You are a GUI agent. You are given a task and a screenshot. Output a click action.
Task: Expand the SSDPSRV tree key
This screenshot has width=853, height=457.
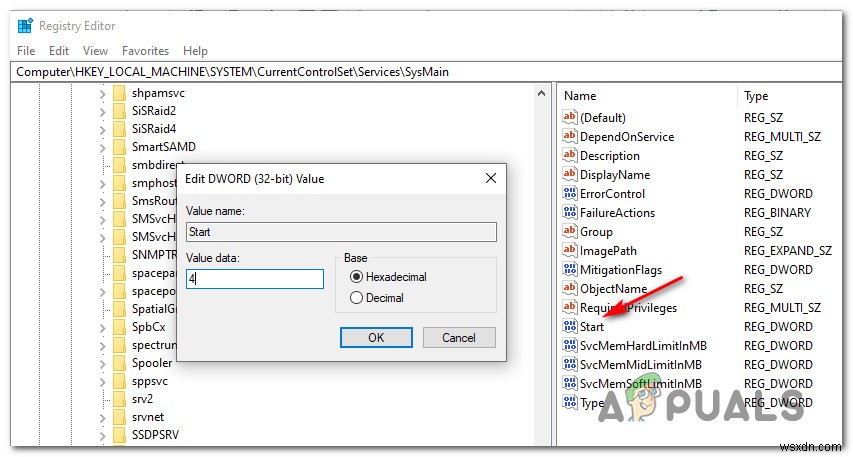tap(102, 435)
